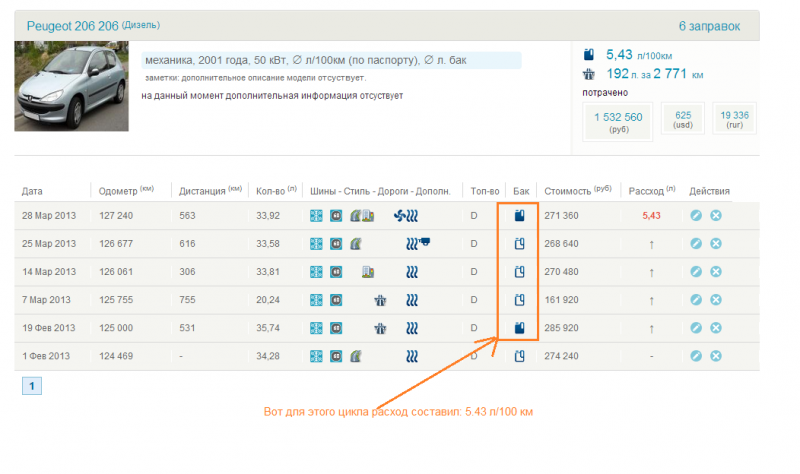Select the 1 532 560 (руб) total box
Screen dimensions: 800x474
tap(618, 122)
